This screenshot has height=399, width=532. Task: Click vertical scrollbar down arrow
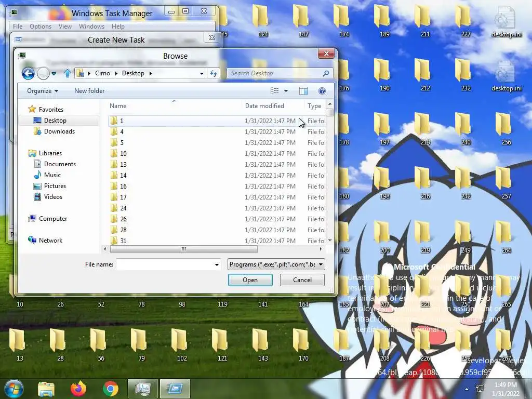tap(330, 240)
